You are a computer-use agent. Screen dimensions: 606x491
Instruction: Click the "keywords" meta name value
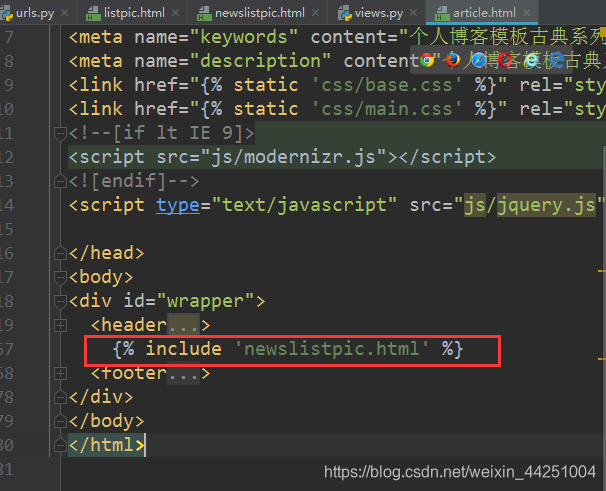coord(244,38)
